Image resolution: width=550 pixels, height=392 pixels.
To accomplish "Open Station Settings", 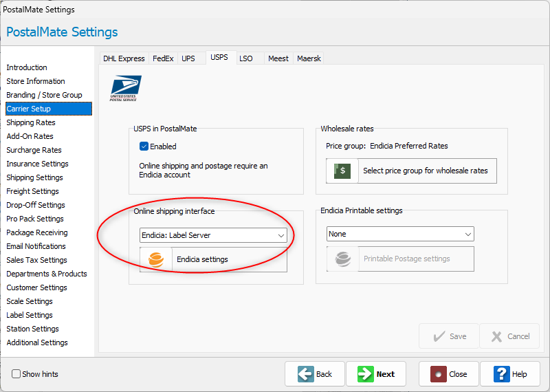I will pyautogui.click(x=32, y=329).
